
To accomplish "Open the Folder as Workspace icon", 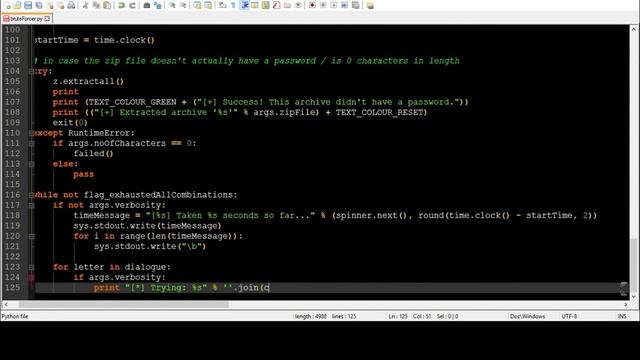I will [x=287, y=5].
